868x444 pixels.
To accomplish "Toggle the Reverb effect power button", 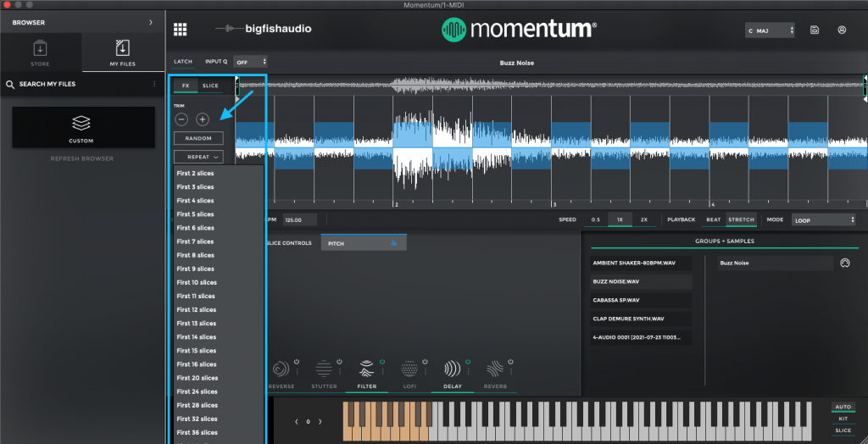I will coord(511,362).
